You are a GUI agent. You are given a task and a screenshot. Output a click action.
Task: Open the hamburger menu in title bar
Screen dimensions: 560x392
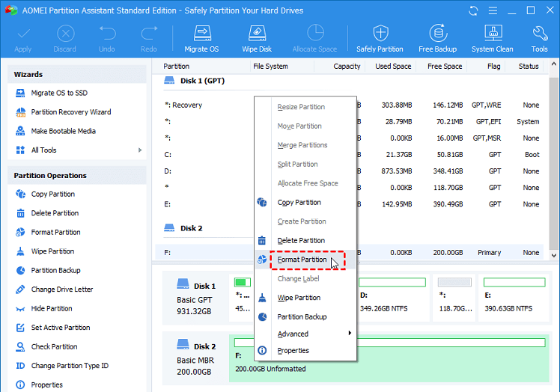tap(493, 10)
